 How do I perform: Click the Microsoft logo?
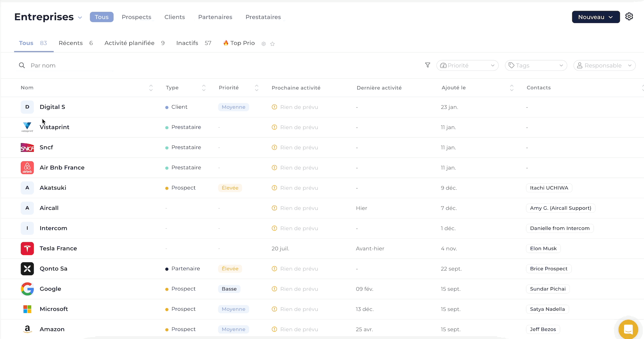point(27,309)
